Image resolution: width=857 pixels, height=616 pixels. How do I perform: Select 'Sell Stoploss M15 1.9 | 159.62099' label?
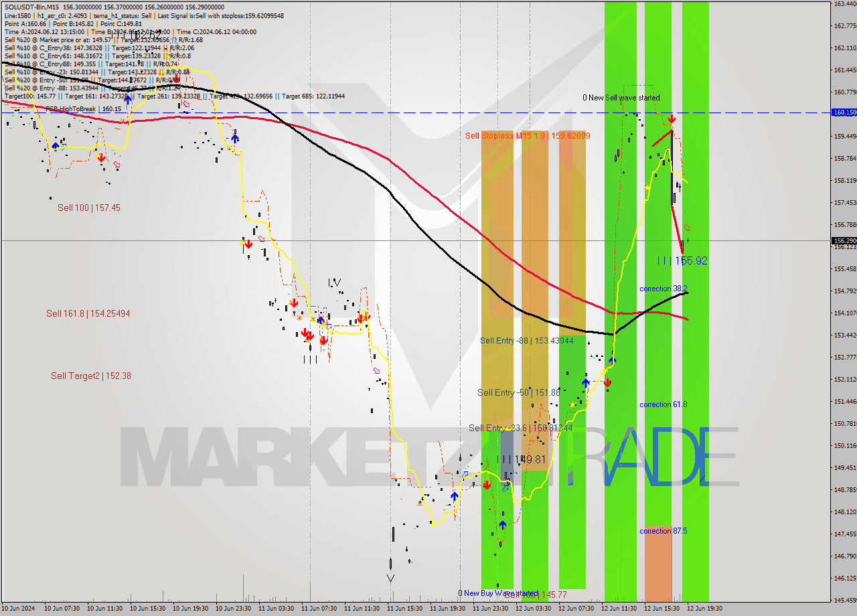coord(528,135)
